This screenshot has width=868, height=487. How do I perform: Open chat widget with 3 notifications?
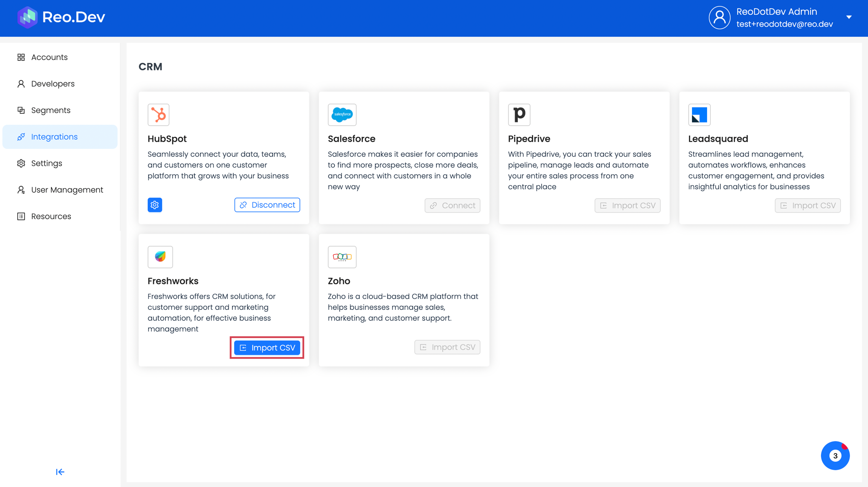click(835, 455)
